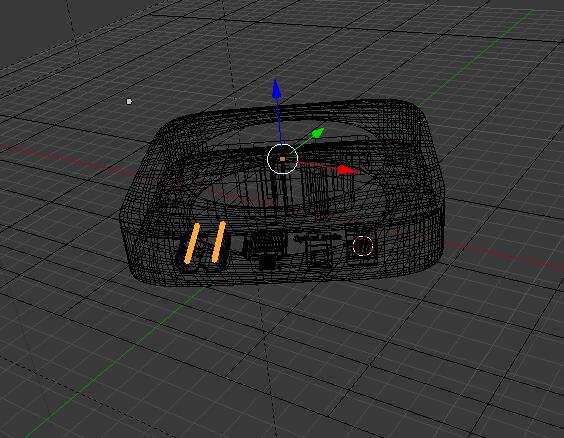This screenshot has height=438, width=564.
Task: Click the red-white 3D cursor ring
Action: [x=363, y=246]
